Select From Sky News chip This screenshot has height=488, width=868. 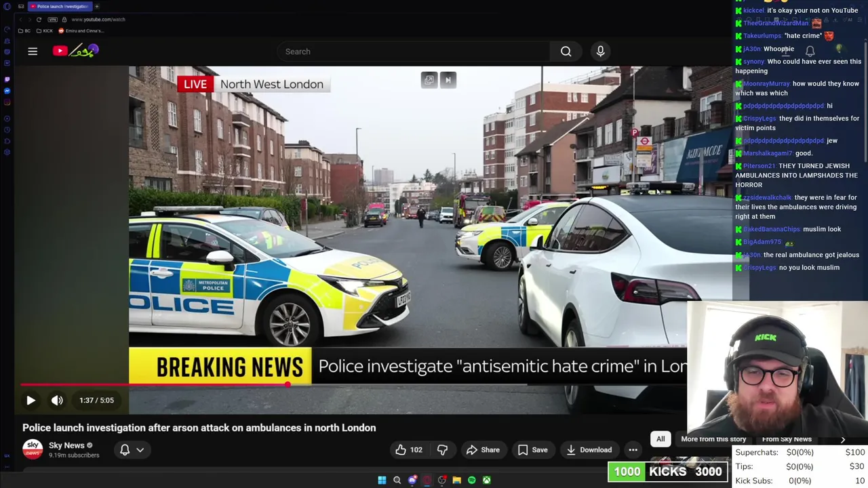pos(787,439)
